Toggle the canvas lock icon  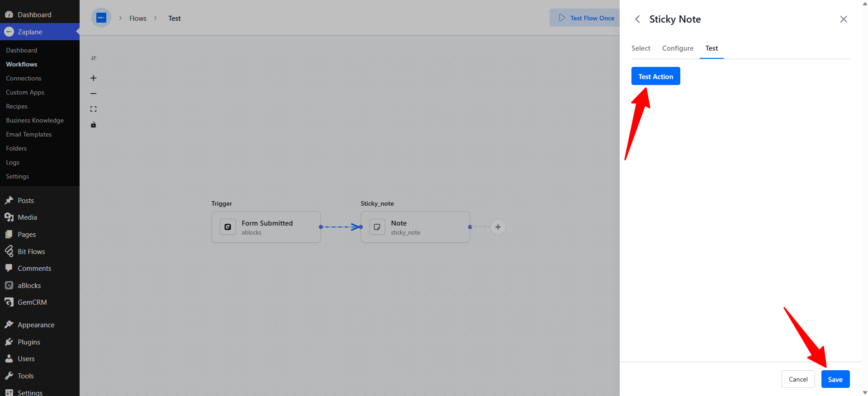(93, 125)
